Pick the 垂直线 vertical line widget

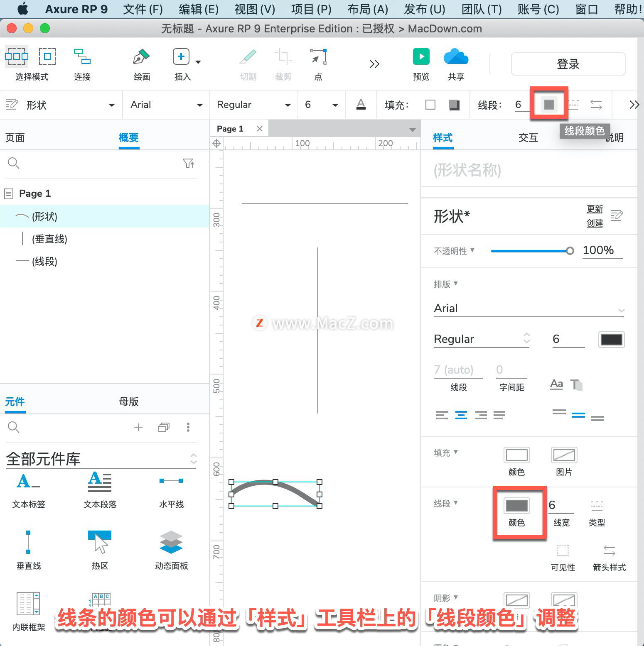(x=28, y=550)
